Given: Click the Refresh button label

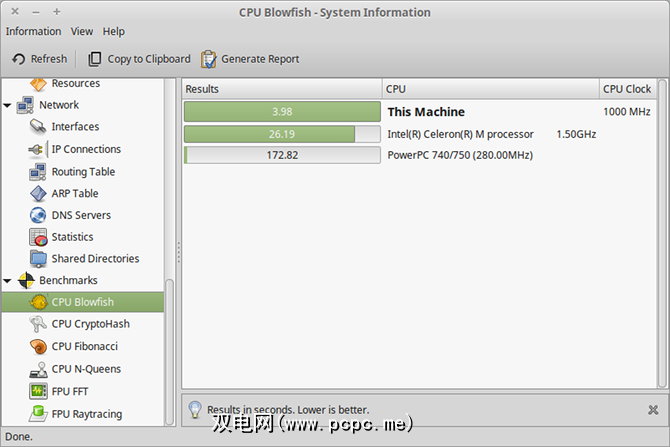Looking at the screenshot, I should [49, 59].
